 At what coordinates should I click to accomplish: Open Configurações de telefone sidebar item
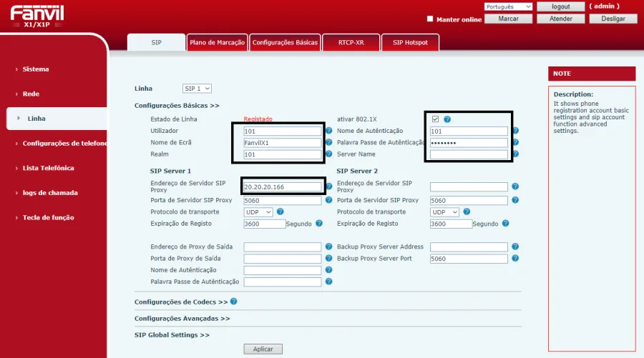click(x=64, y=143)
